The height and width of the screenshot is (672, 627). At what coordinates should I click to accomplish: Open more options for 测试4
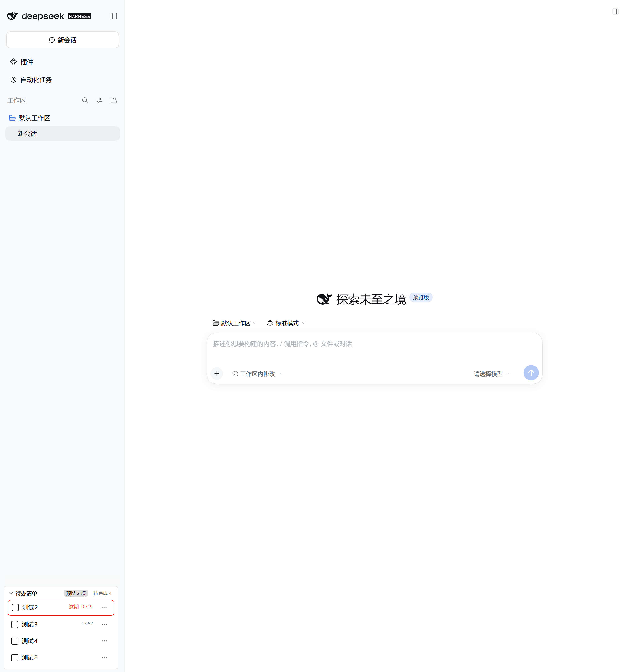104,641
